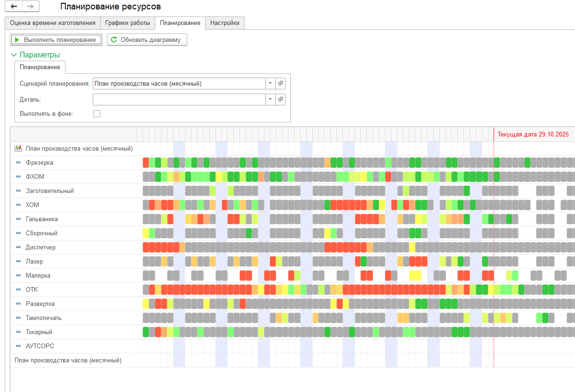
Task: Click minus icon beside Гальваника
Action: pos(18,219)
